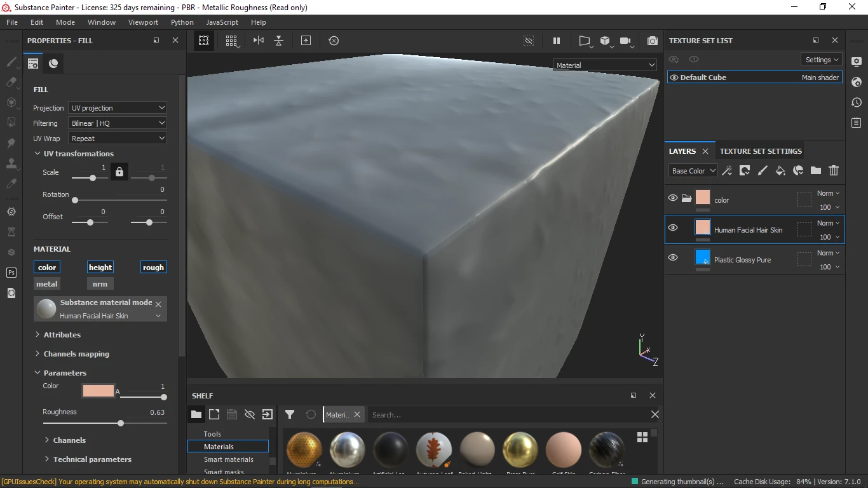The image size is (868, 488).
Task: Toggle the nrm material channel
Action: point(100,284)
